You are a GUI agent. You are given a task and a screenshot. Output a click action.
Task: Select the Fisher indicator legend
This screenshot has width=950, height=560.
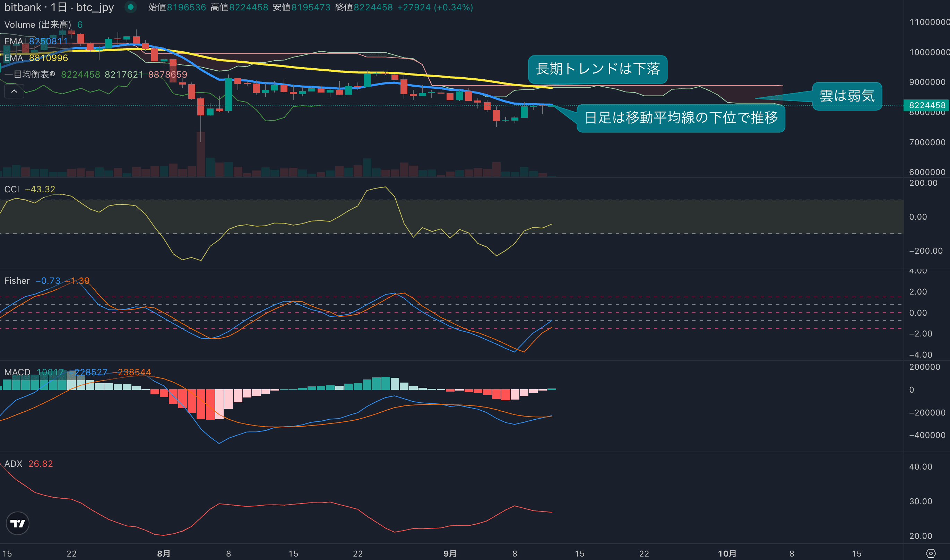pyautogui.click(x=17, y=281)
